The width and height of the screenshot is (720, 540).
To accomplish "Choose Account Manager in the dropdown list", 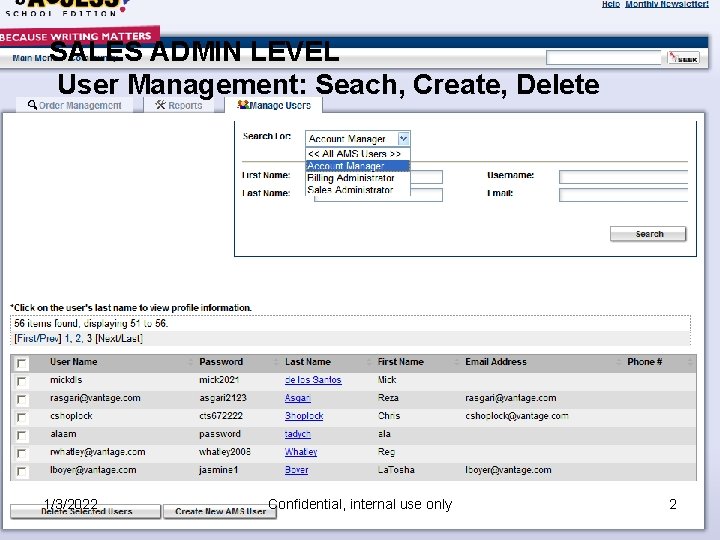I will [x=358, y=166].
